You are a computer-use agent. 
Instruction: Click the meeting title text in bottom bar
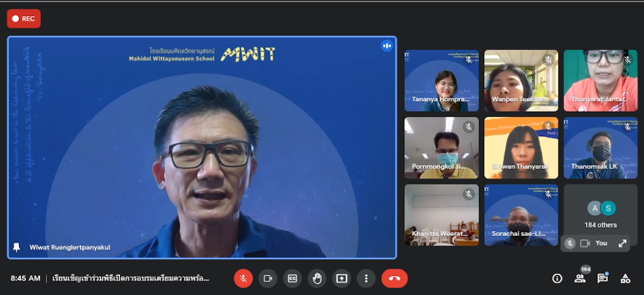131,278
